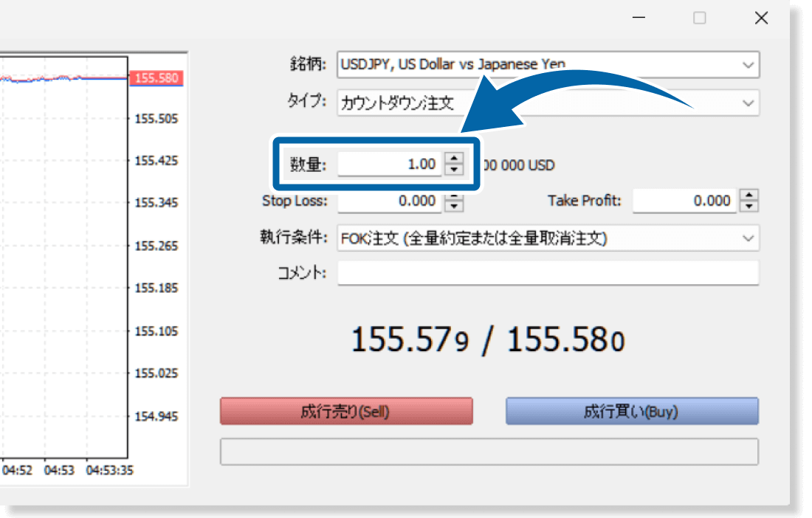This screenshot has width=812, height=518.
Task: Click the 成行売り(Sell) button
Action: tap(346, 412)
